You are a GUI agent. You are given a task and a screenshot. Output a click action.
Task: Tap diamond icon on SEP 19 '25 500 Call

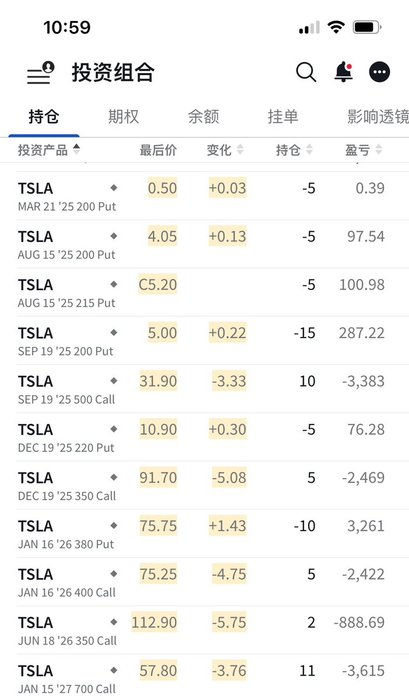(114, 381)
